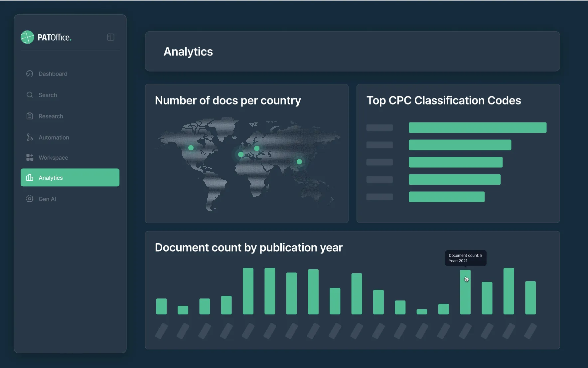This screenshot has height=368, width=588.
Task: Collapse the sidebar using the panel toggle
Action: pos(110,37)
